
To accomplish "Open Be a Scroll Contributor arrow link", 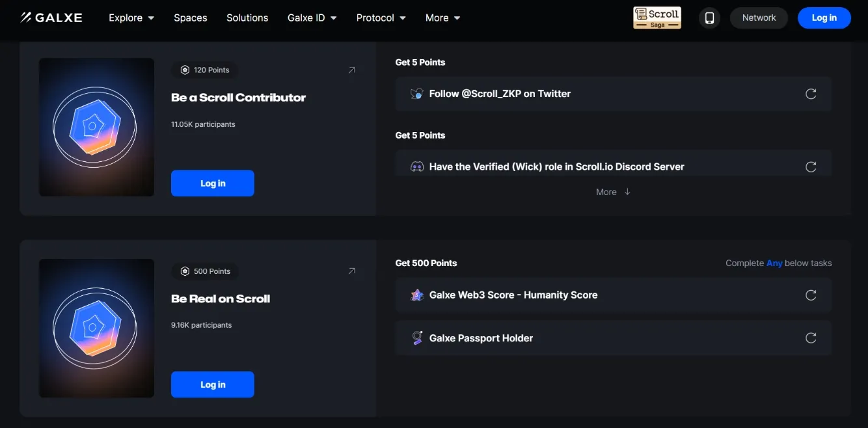I will coord(352,70).
